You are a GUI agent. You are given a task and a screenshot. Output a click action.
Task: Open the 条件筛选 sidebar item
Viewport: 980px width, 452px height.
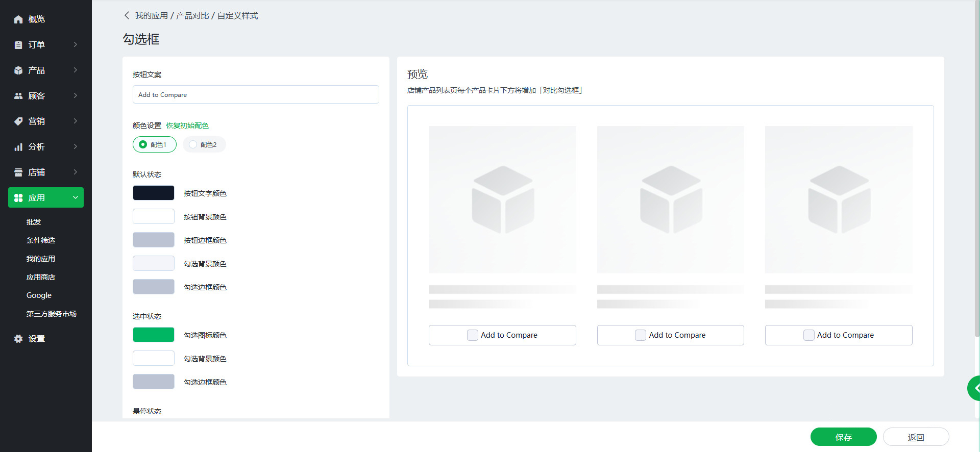coord(41,240)
